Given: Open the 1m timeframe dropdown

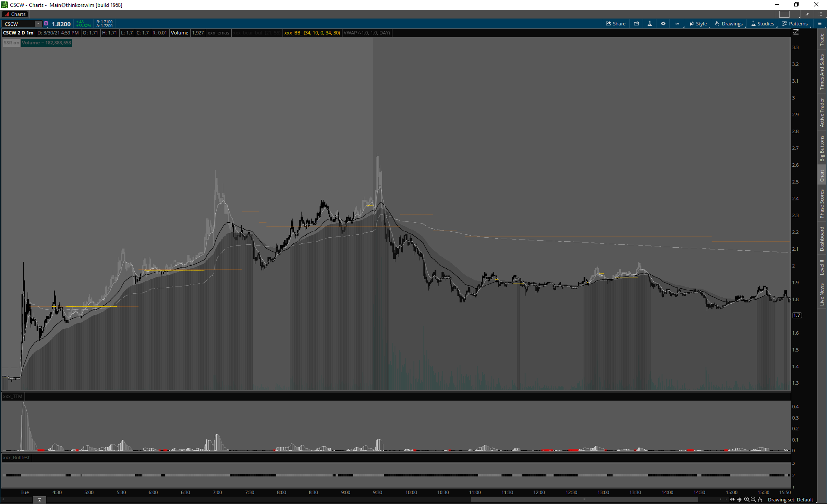Looking at the screenshot, I should (x=678, y=24).
